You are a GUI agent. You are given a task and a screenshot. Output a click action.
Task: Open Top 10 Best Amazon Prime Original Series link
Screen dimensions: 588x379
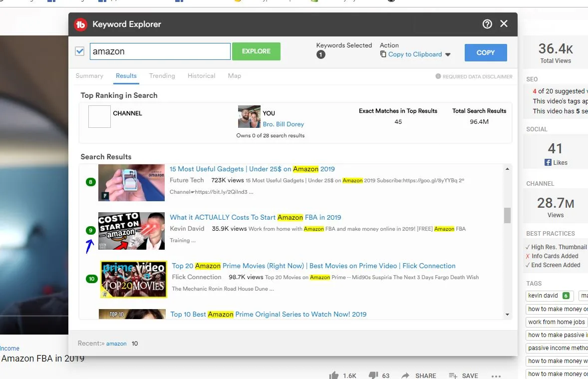[268, 315]
